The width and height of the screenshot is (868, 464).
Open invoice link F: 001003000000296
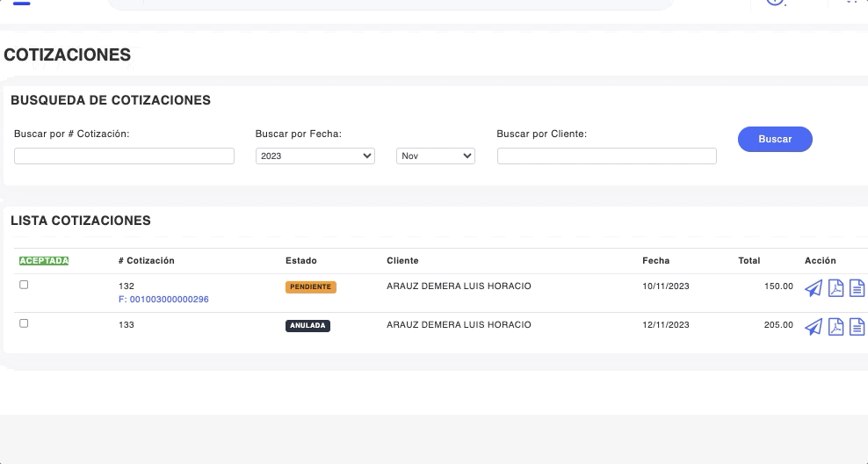click(163, 300)
